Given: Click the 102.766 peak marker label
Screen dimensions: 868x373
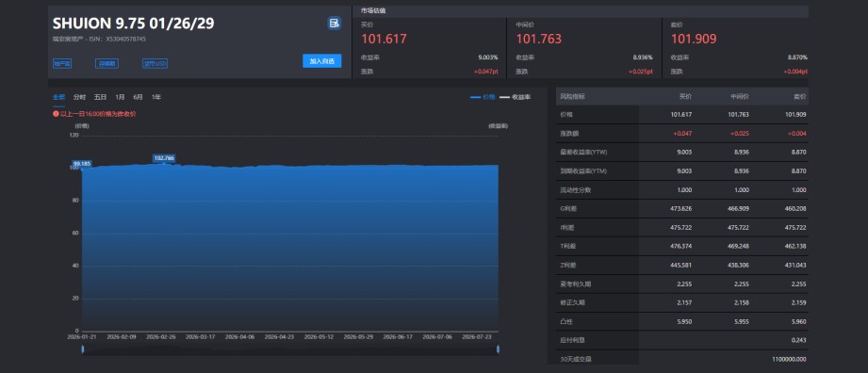Looking at the screenshot, I should (x=164, y=158).
